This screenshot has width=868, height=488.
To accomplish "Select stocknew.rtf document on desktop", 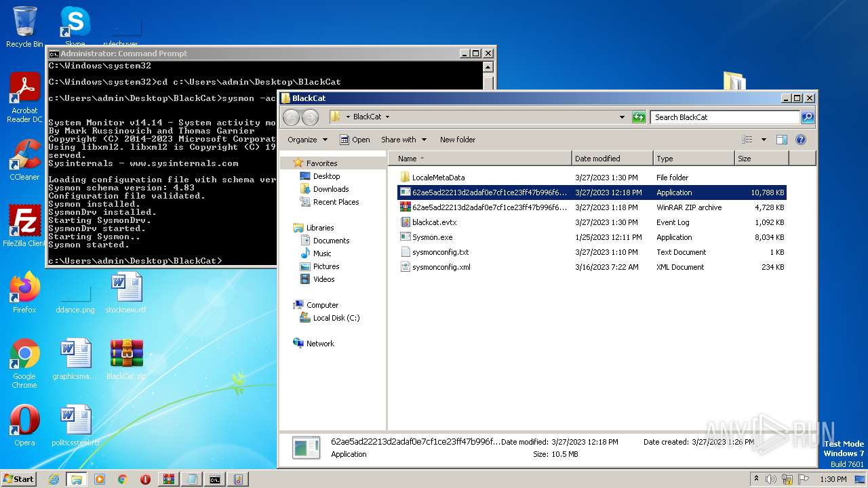I will pos(125,293).
